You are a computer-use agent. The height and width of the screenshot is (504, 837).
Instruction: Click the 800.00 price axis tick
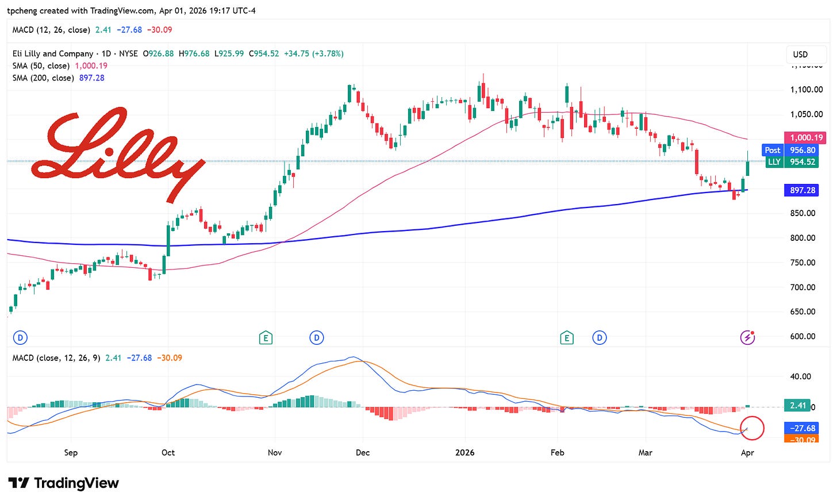click(x=803, y=238)
